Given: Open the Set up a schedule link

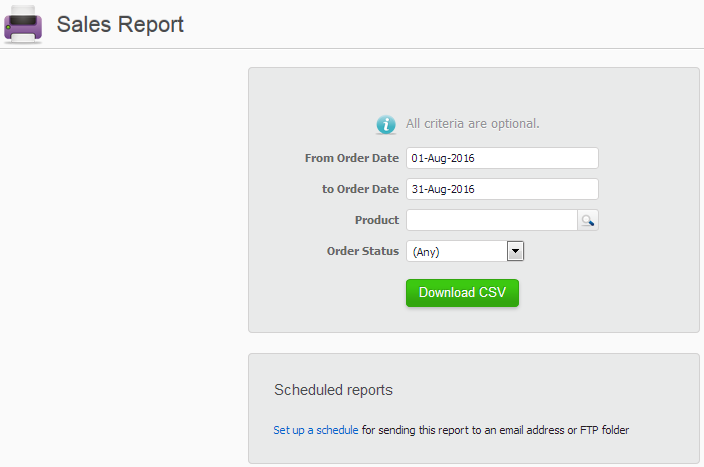Looking at the screenshot, I should tap(316, 430).
